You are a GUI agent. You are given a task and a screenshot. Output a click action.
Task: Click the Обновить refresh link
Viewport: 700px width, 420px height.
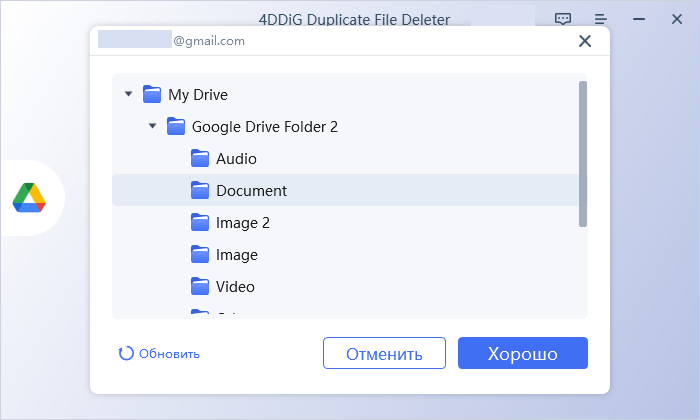159,353
